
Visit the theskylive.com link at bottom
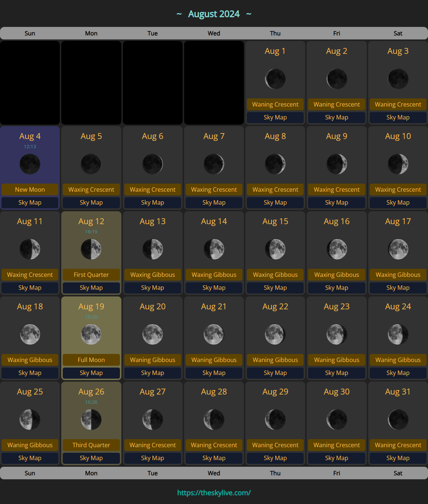(x=214, y=493)
